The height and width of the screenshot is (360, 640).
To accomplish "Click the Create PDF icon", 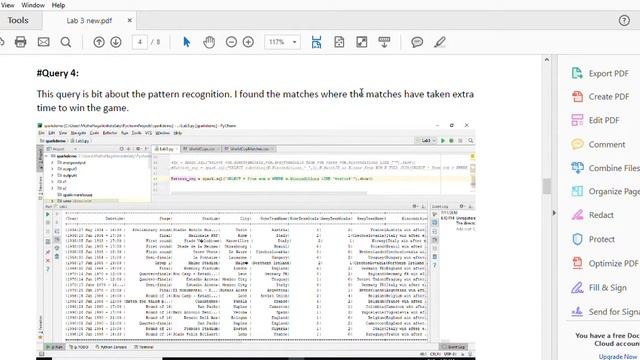I will pyautogui.click(x=577, y=97).
